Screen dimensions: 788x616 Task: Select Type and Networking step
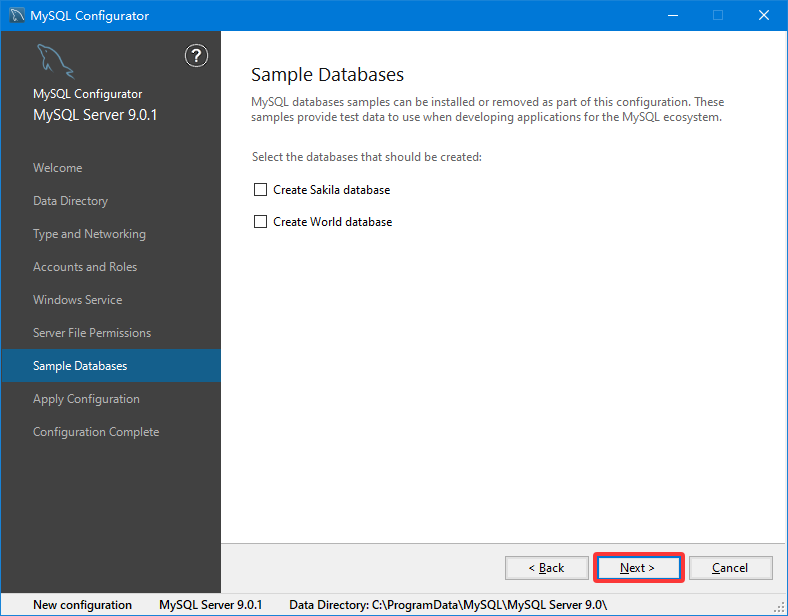click(89, 234)
